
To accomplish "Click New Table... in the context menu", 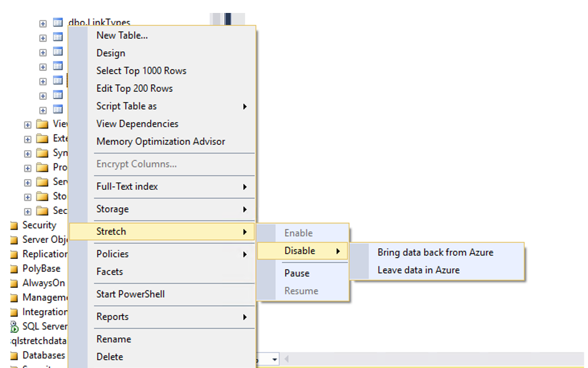I will (x=122, y=36).
